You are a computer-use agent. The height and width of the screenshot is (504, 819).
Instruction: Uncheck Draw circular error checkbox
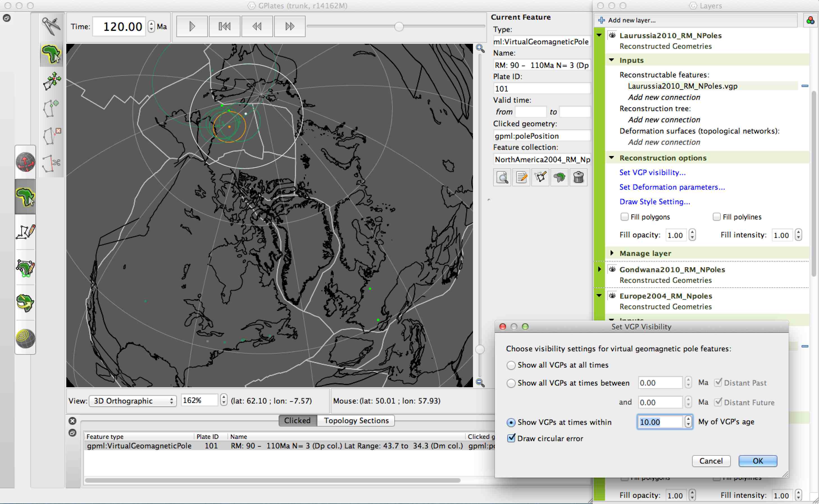click(511, 438)
